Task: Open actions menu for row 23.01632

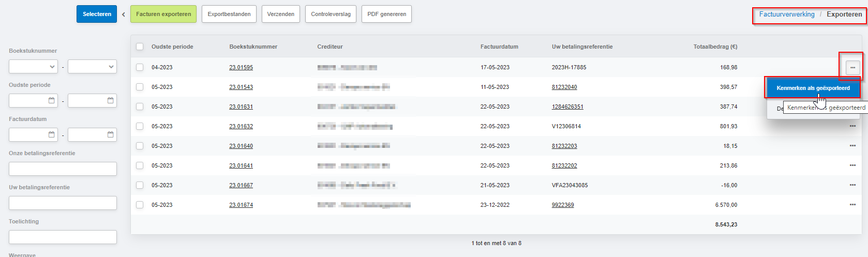Action: coord(852,126)
